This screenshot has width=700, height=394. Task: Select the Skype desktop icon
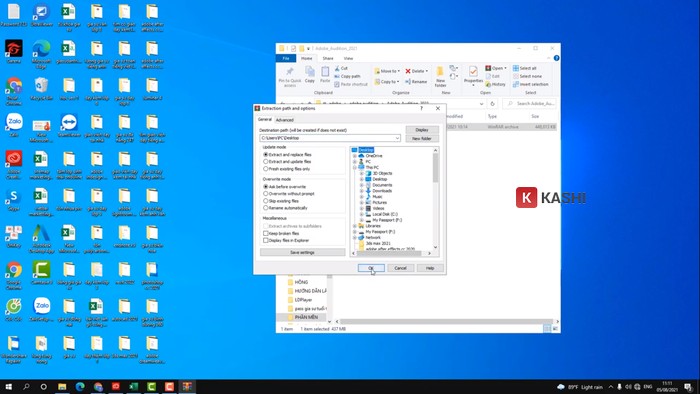click(14, 199)
